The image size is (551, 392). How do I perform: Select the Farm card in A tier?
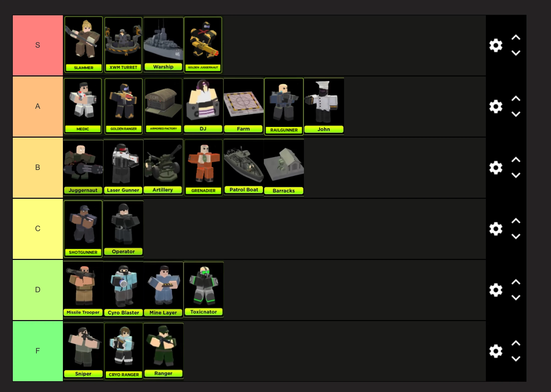(243, 106)
